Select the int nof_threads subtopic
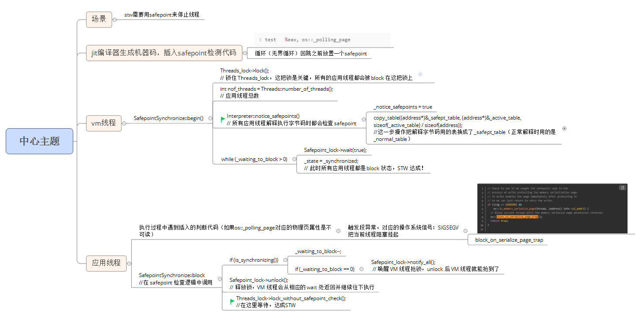Viewport: 644px width, 322px height. (x=276, y=92)
